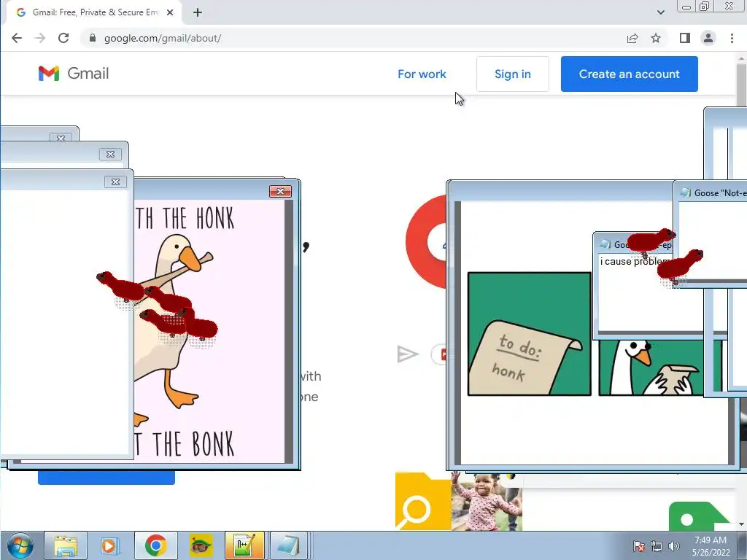Click the Gmail logo
The image size is (747, 560).
coord(74,74)
